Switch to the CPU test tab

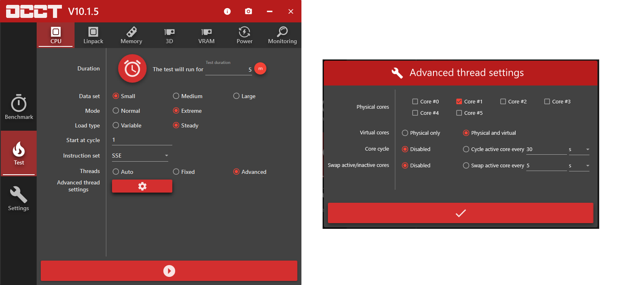(56, 35)
